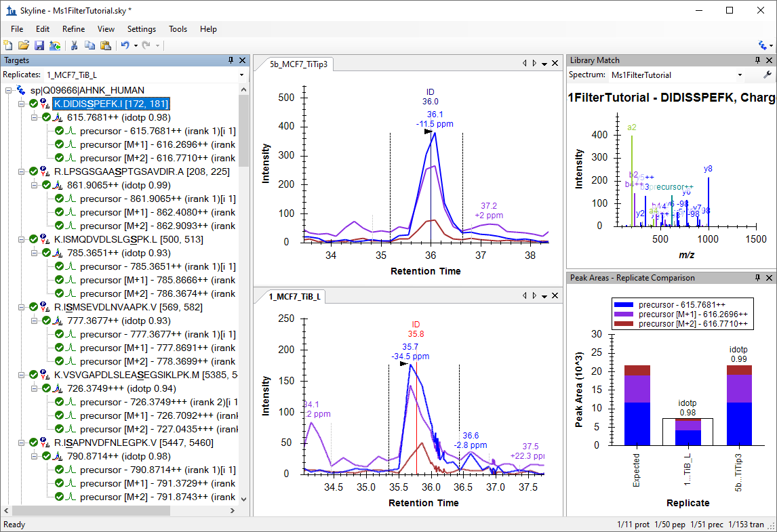777x532 pixels.
Task: Close the 5b_MCF7_TiTip3 chromatogram pane
Action: [x=555, y=64]
